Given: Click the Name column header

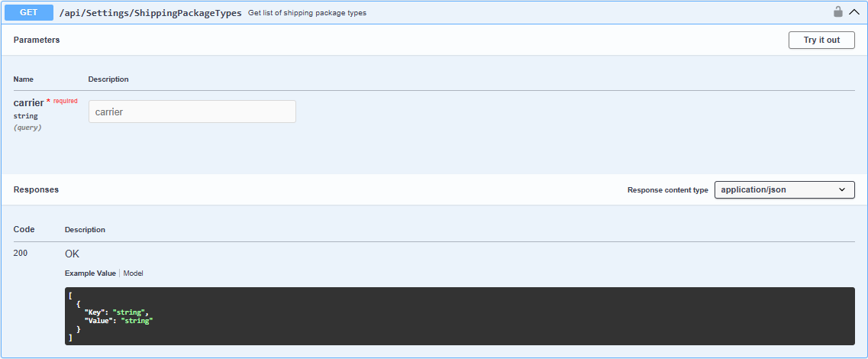Looking at the screenshot, I should point(24,79).
